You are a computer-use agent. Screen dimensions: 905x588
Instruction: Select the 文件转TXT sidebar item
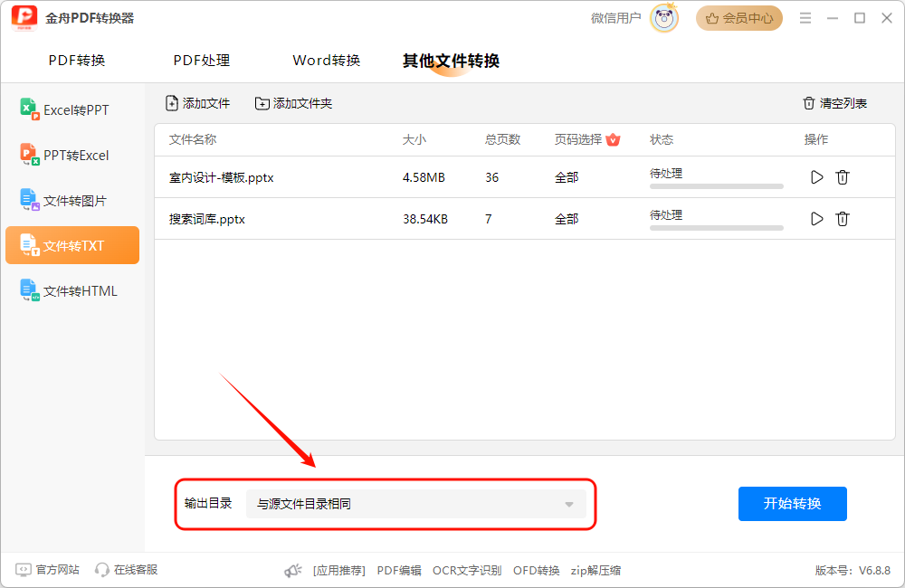72,245
